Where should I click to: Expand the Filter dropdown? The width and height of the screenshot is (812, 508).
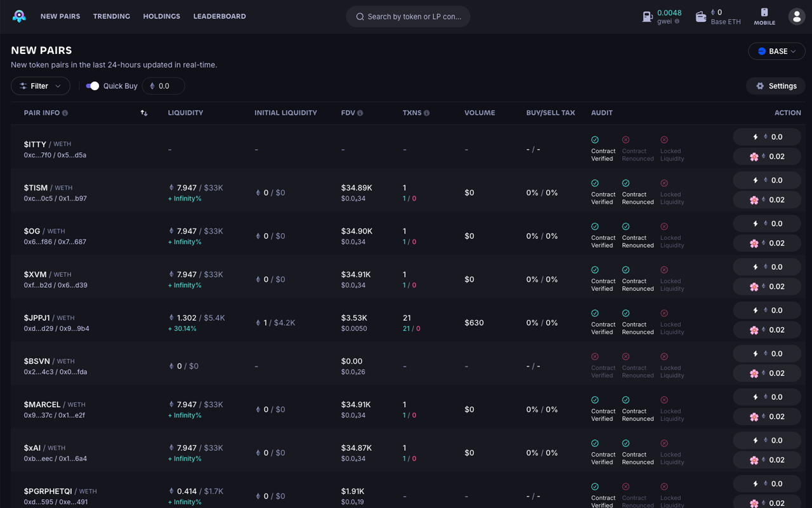point(41,86)
